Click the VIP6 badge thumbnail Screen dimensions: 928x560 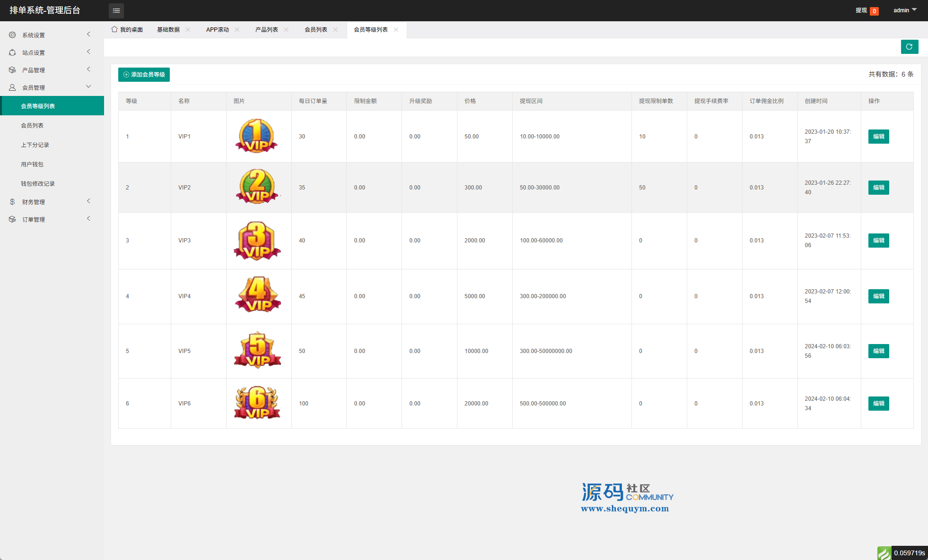coord(257,403)
